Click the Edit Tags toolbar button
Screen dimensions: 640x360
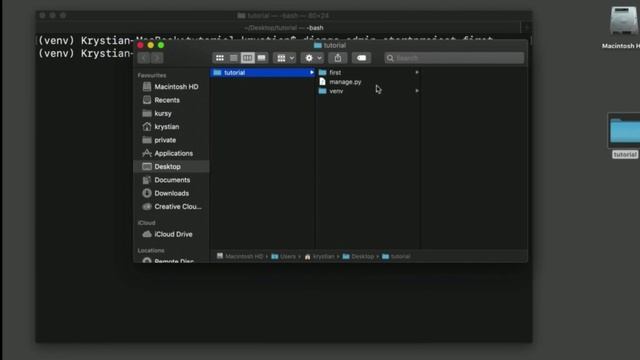[361, 58]
